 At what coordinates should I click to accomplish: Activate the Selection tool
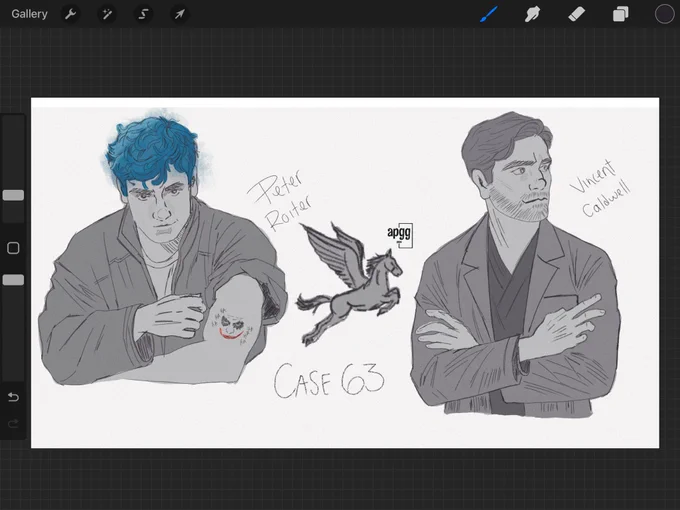[143, 14]
